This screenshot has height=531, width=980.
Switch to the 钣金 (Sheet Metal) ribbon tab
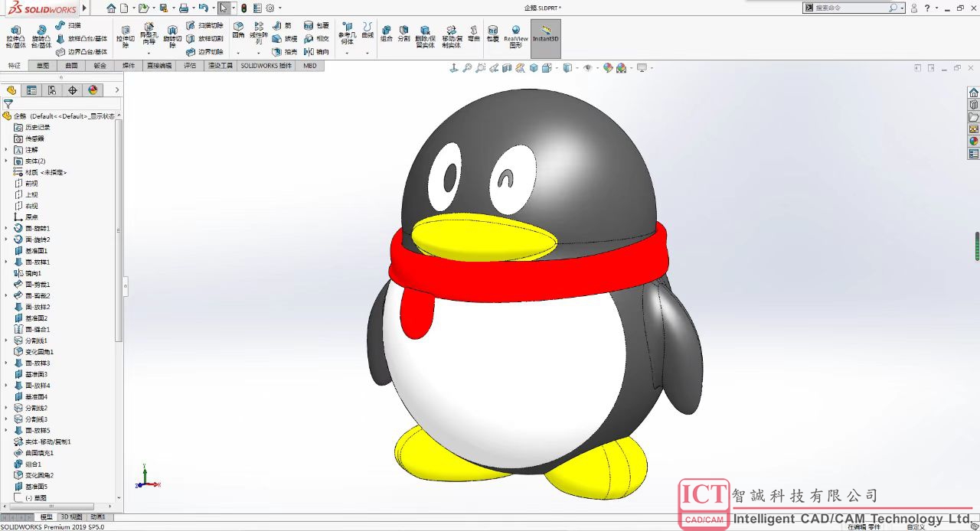click(100, 66)
